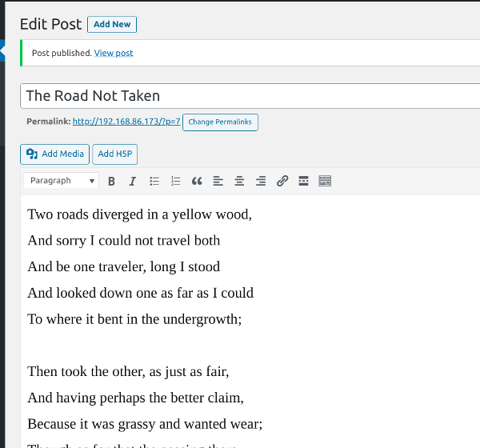
Task: Click the Add H5P button
Action: pos(115,154)
